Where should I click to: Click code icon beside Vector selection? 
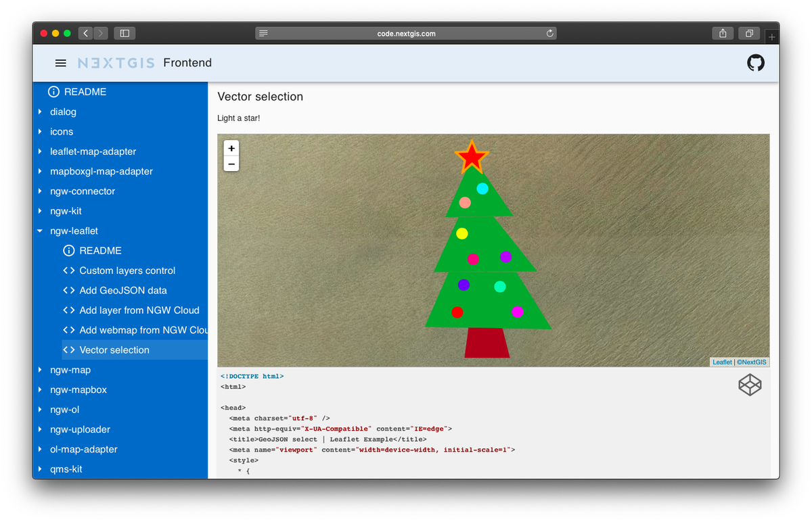68,350
